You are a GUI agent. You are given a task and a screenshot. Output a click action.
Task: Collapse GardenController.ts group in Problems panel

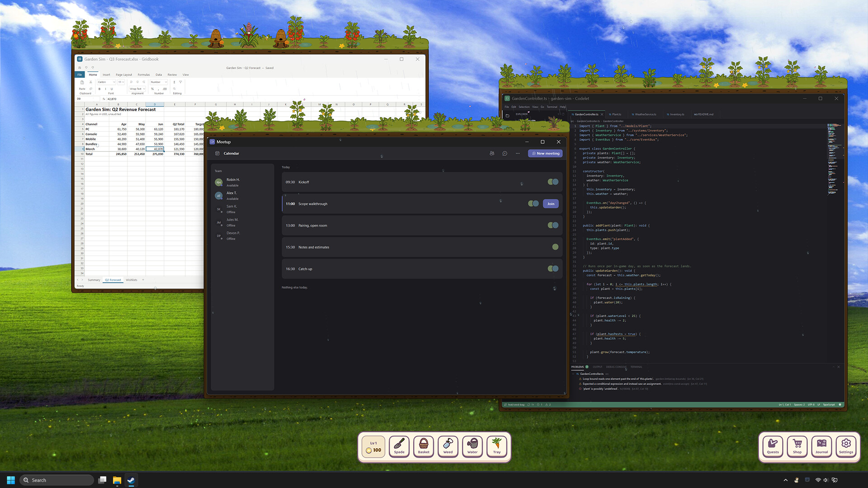click(573, 374)
